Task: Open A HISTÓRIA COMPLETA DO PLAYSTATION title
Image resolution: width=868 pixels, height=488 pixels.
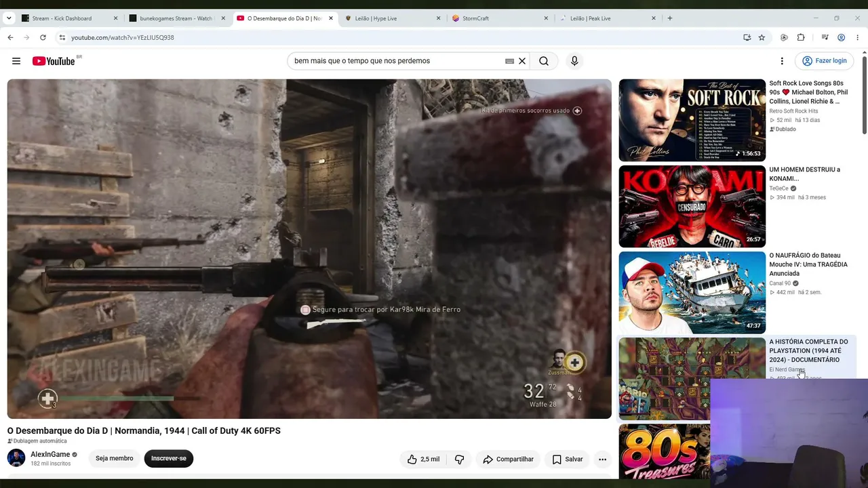Action: (x=808, y=350)
